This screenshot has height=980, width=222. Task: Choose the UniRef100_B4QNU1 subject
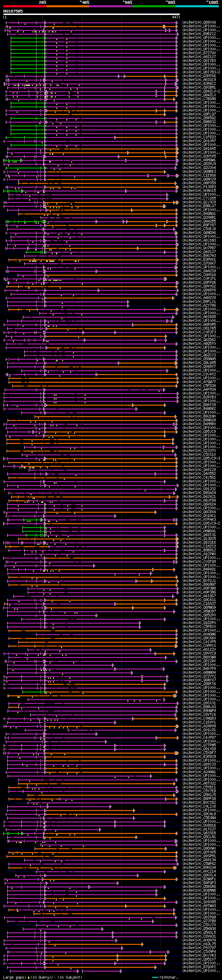pyautogui.click(x=199, y=213)
